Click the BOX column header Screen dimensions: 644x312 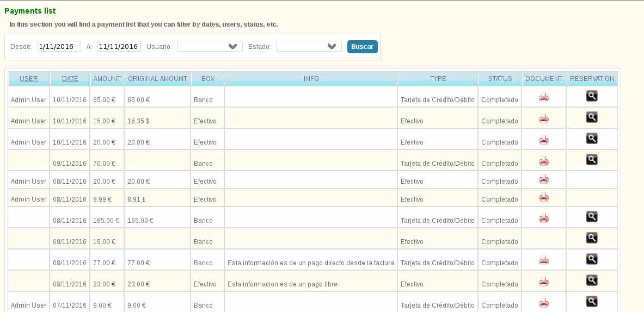click(208, 79)
